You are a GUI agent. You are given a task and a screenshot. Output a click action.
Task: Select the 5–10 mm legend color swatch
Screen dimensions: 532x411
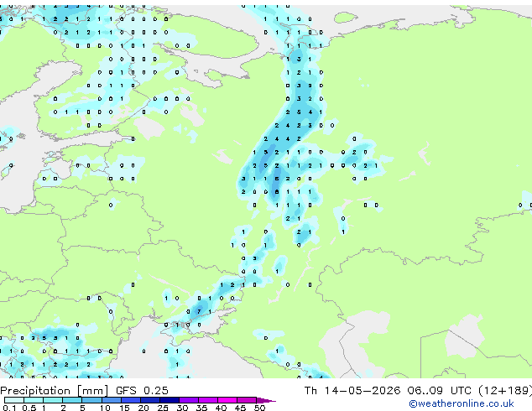tap(91, 400)
